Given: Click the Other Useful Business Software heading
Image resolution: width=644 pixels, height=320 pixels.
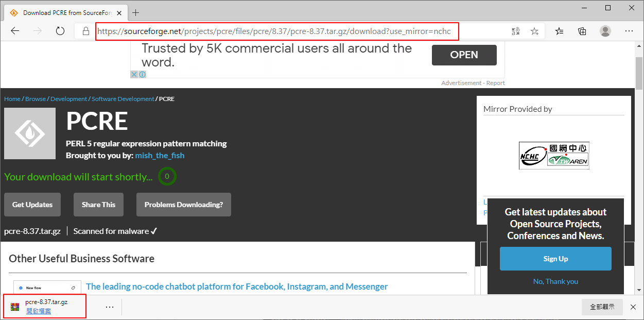Looking at the screenshot, I should click(81, 259).
